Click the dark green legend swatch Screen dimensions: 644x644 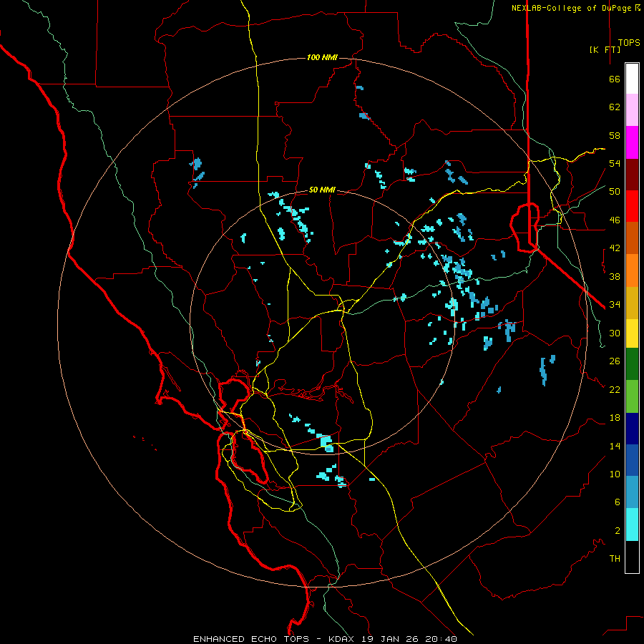pyautogui.click(x=632, y=364)
